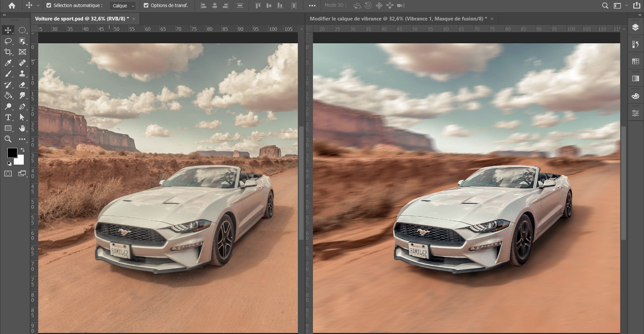This screenshot has height=334, width=644.
Task: Pick the Eyedropper tool
Action: point(8,63)
